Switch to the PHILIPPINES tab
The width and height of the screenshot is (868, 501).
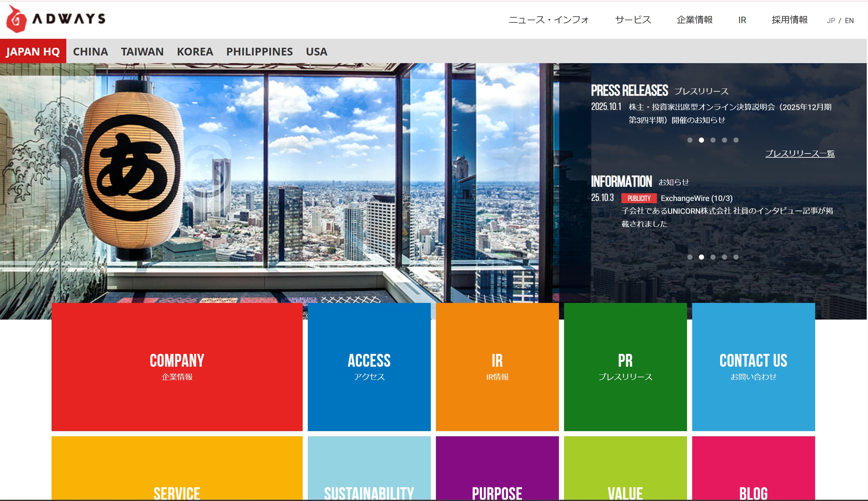click(x=259, y=52)
